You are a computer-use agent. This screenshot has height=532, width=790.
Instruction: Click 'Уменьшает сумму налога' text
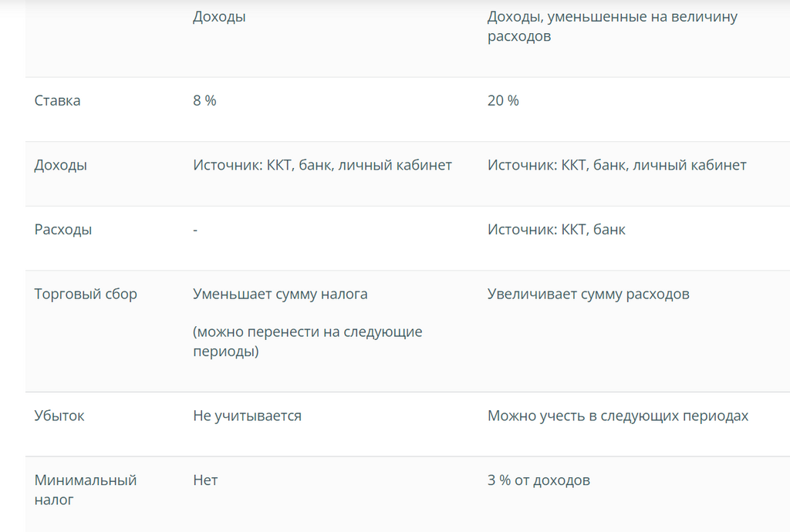pos(280,294)
